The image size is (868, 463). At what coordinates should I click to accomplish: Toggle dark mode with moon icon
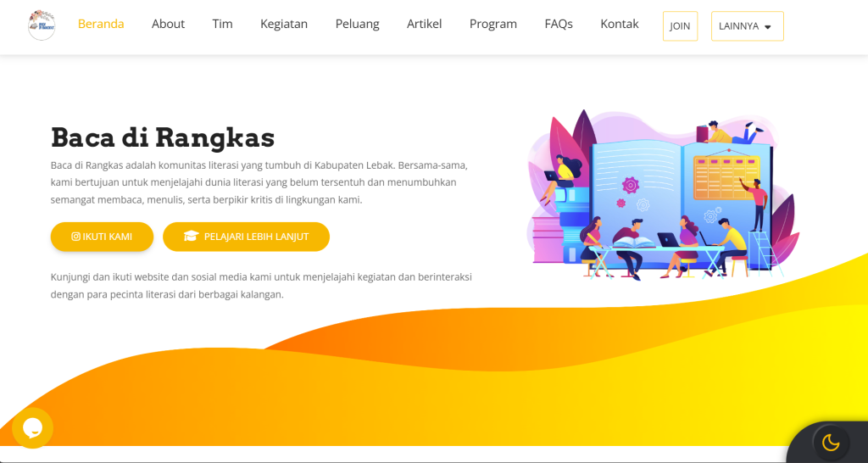(831, 443)
